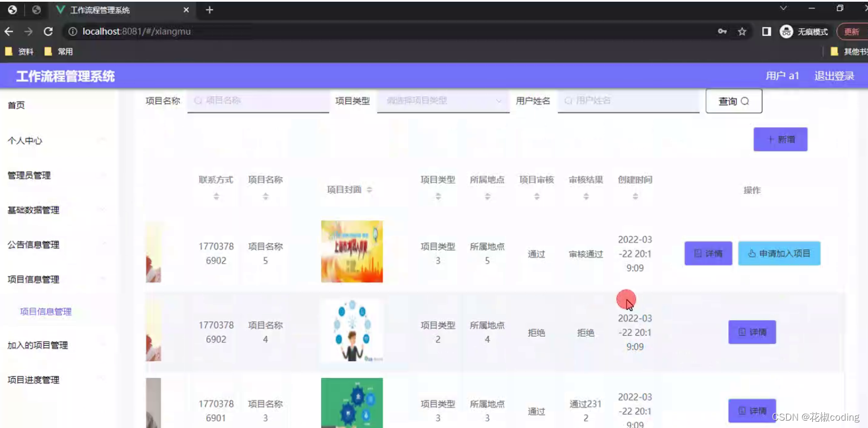Click the plus icon on the 新增 button
This screenshot has width=868, height=428.
771,139
